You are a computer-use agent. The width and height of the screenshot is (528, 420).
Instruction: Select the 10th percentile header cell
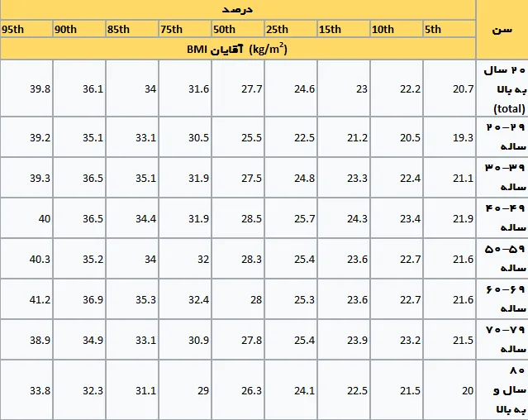[x=397, y=29]
